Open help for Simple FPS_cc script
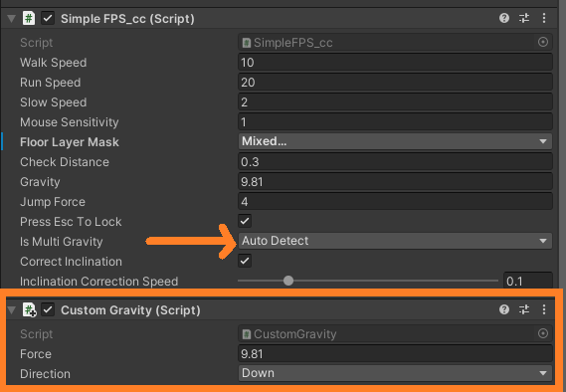 click(504, 18)
